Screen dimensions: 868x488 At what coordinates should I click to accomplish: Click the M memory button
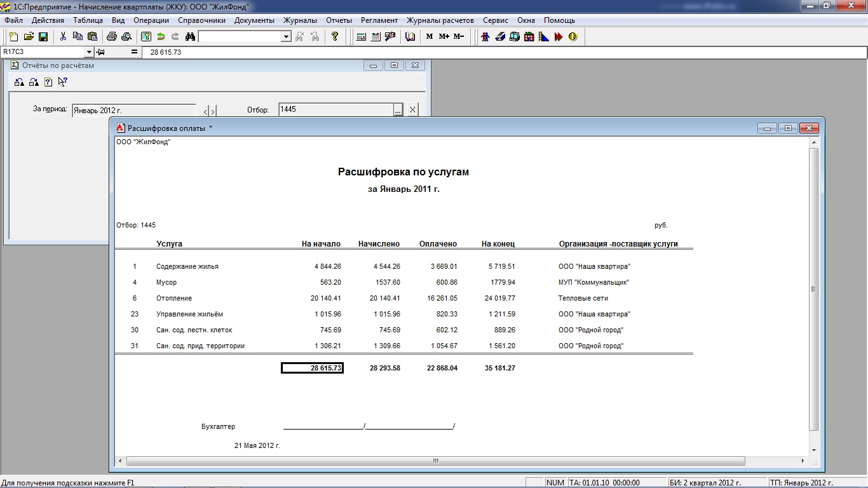click(x=430, y=37)
